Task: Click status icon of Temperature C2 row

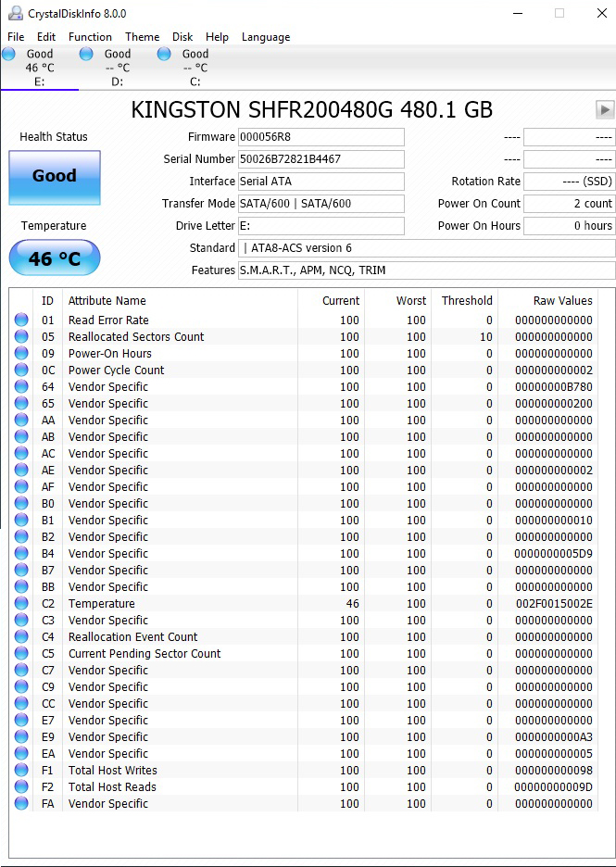Action: [x=21, y=603]
